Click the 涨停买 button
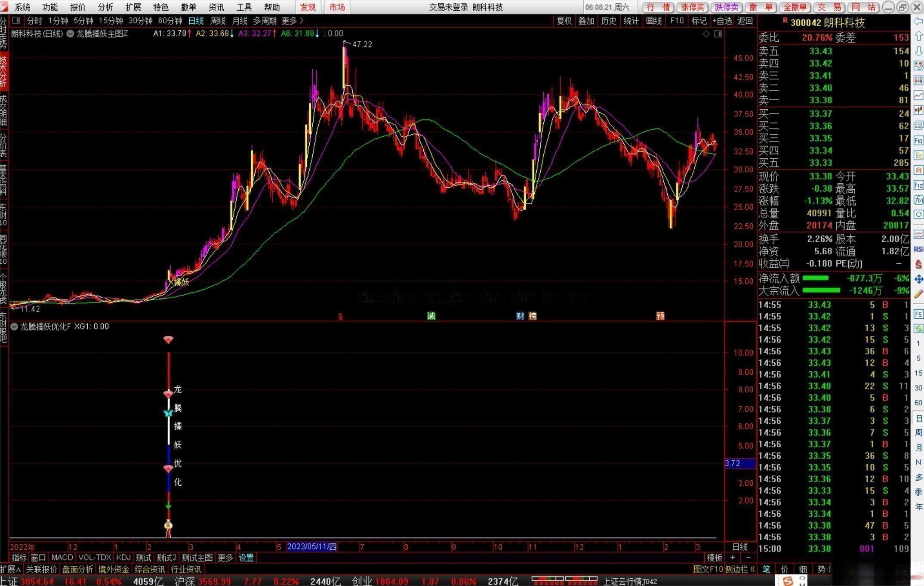The image size is (924, 586). click(x=692, y=7)
